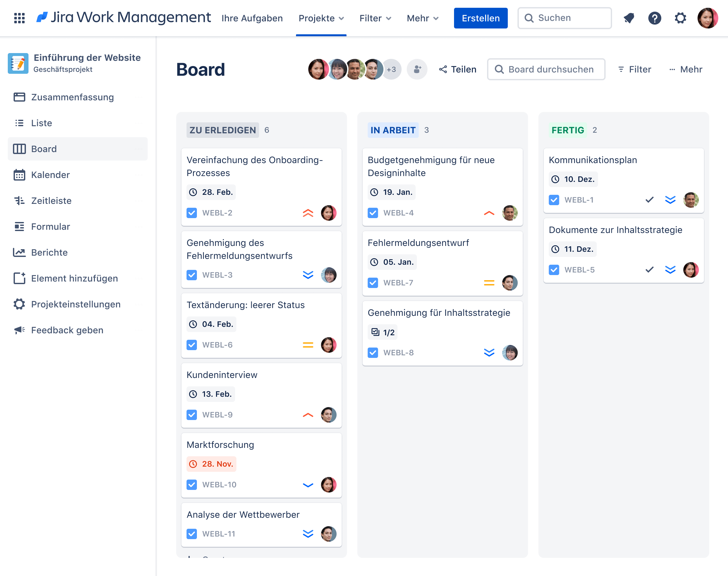Click the Erstellen button
Viewport: 728px width, 576px height.
point(480,18)
